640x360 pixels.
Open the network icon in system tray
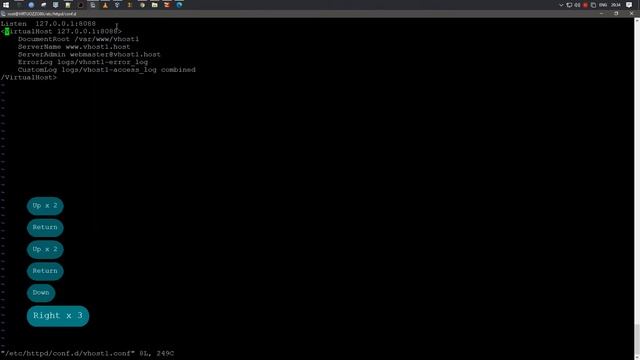[x=569, y=5]
